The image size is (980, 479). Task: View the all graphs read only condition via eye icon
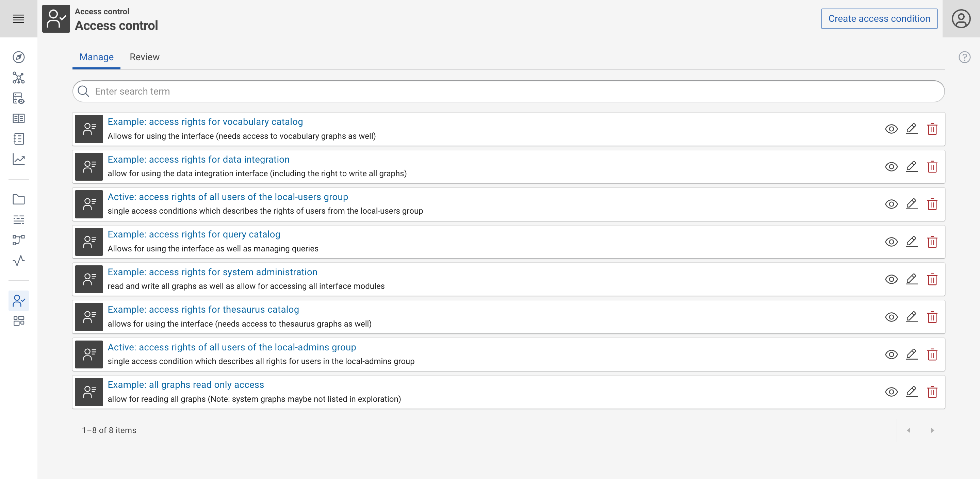(891, 392)
